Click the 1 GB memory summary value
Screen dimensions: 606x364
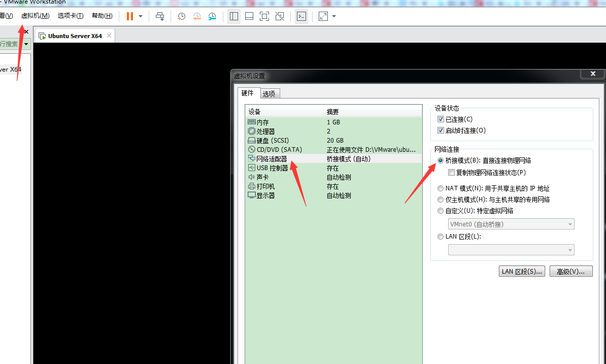(333, 122)
